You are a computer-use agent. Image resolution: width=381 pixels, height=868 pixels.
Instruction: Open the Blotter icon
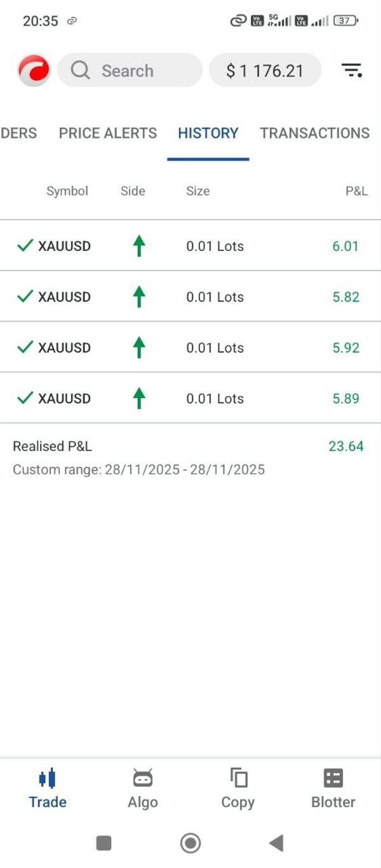coord(333,778)
